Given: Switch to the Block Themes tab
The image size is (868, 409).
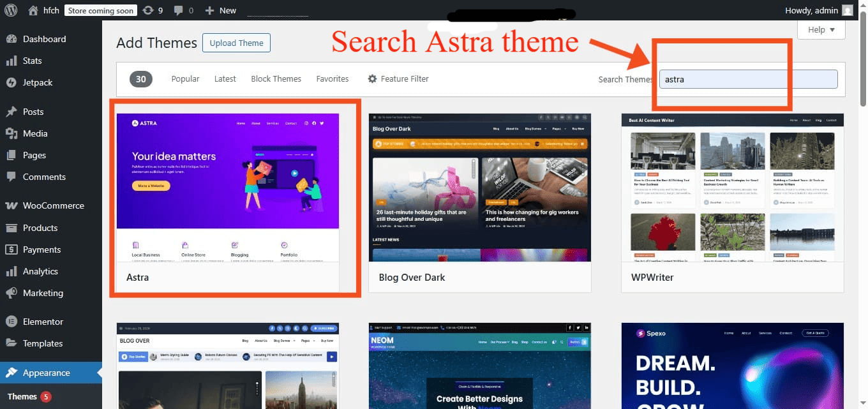Looking at the screenshot, I should coord(276,78).
